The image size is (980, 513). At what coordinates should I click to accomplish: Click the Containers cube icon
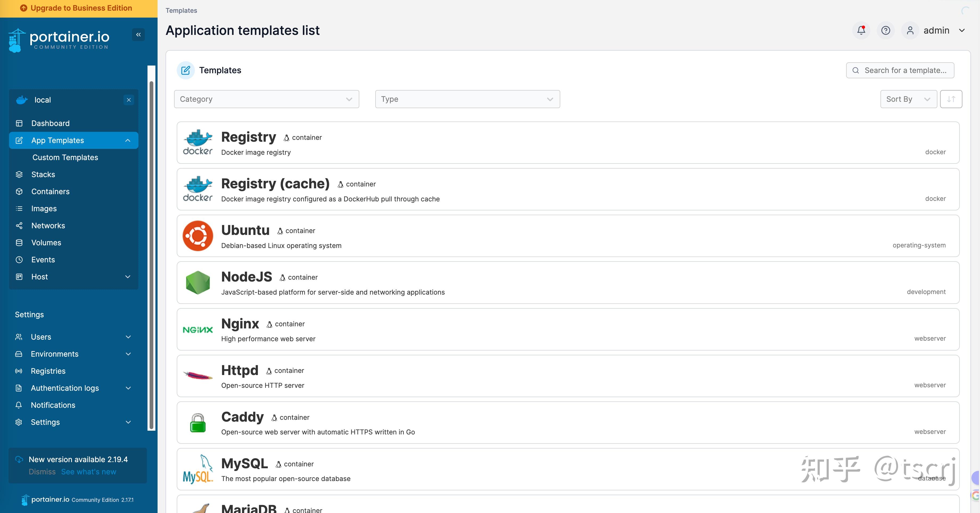click(x=19, y=192)
